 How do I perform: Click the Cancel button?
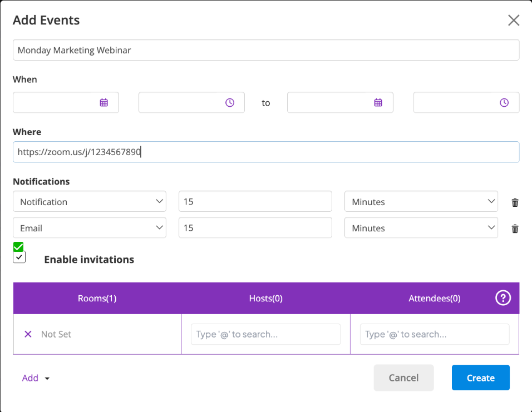coord(403,378)
